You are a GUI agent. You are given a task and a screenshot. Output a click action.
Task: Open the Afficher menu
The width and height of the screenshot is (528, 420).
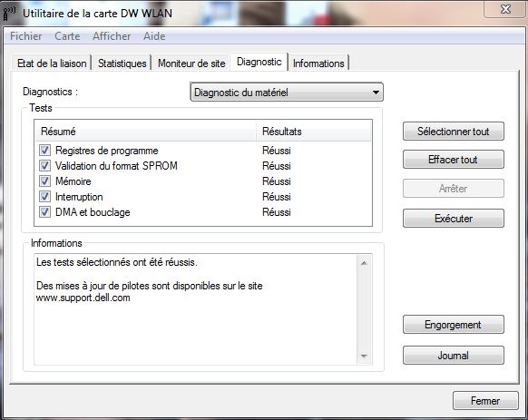tap(112, 36)
